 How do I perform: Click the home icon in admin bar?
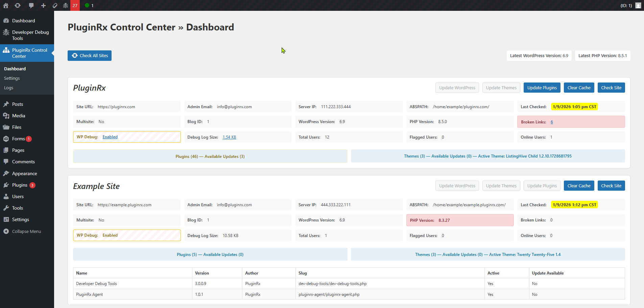pyautogui.click(x=6, y=5)
